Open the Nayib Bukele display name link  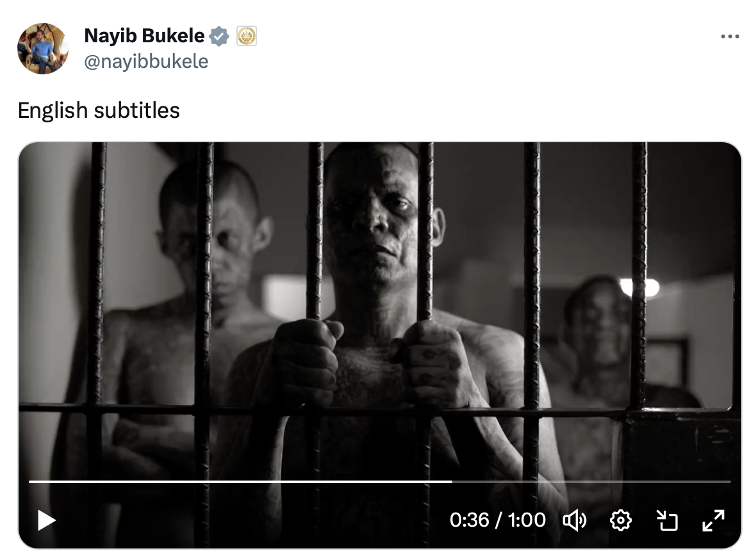pyautogui.click(x=144, y=36)
